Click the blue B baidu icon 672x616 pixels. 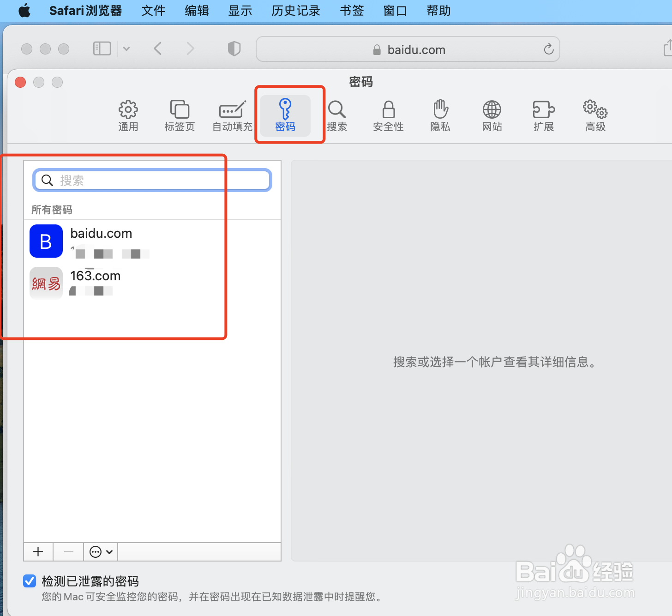pyautogui.click(x=46, y=241)
